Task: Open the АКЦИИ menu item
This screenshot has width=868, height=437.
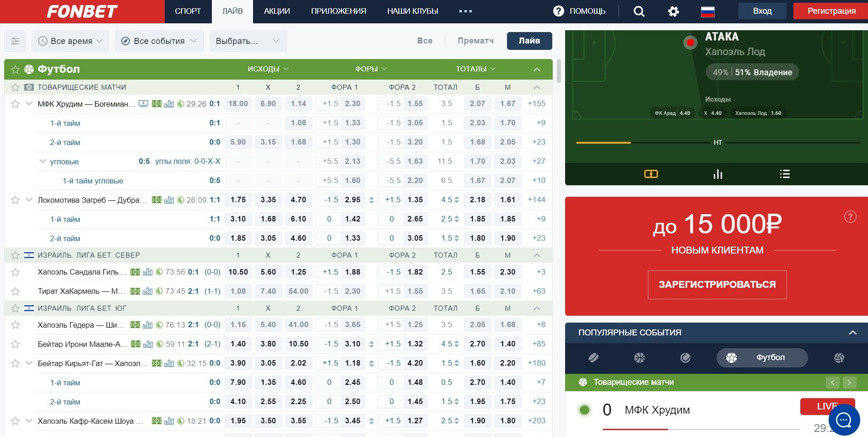Action: (x=277, y=11)
